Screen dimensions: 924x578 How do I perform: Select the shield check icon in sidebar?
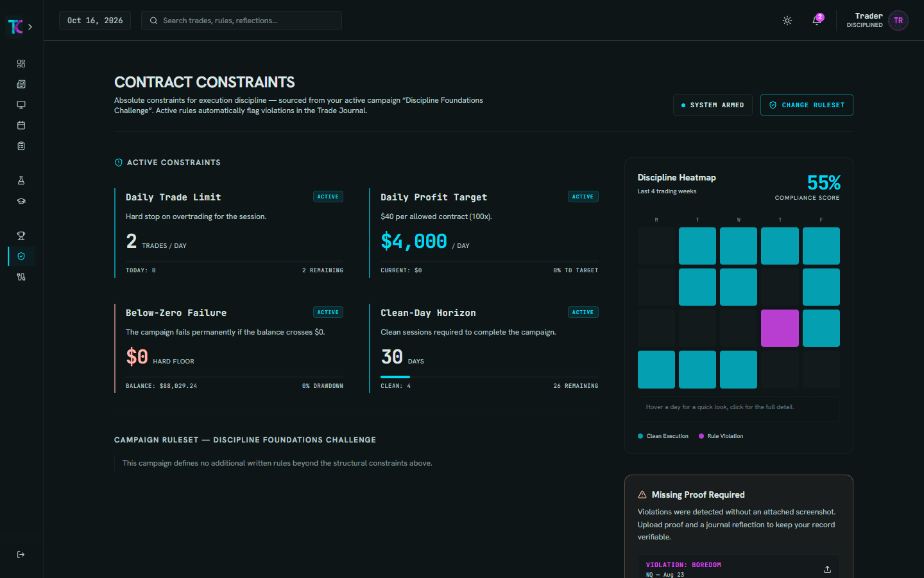(x=21, y=256)
